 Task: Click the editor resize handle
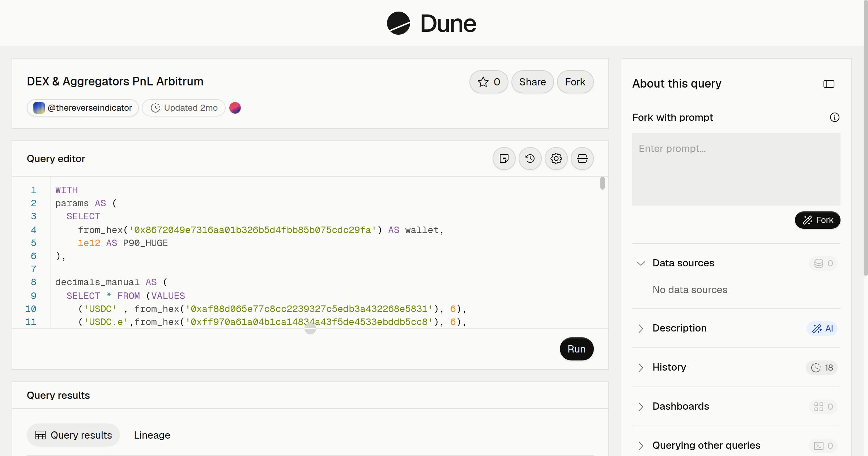click(x=310, y=329)
